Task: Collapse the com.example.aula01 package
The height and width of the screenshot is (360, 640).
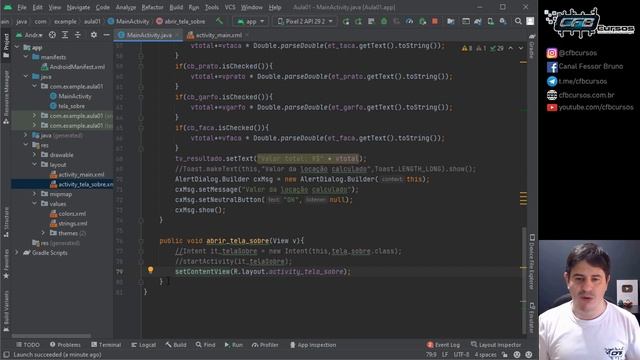Action: click(x=35, y=87)
